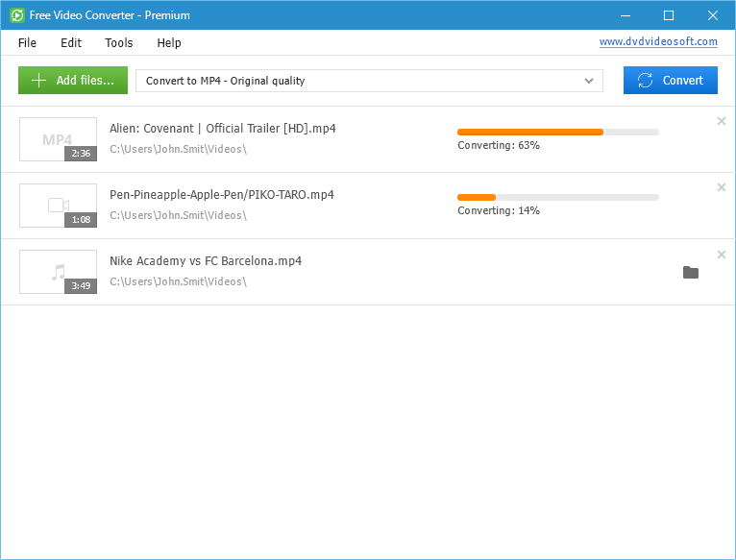The height and width of the screenshot is (560, 736).
Task: Click the green Add files button
Action: pos(73,81)
